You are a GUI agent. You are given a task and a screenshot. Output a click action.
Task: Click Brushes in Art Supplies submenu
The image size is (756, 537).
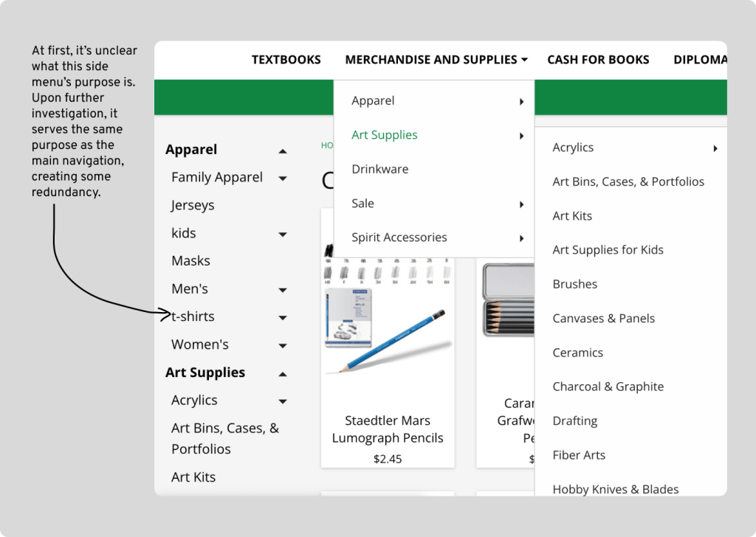[x=574, y=285]
